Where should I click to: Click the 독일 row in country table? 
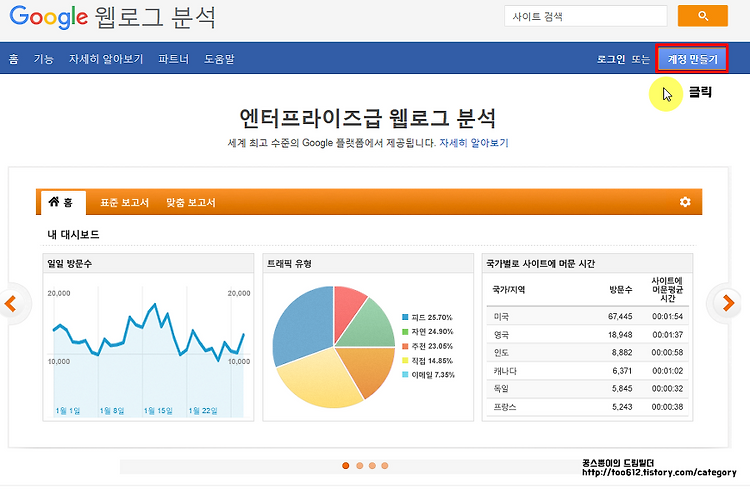click(588, 388)
